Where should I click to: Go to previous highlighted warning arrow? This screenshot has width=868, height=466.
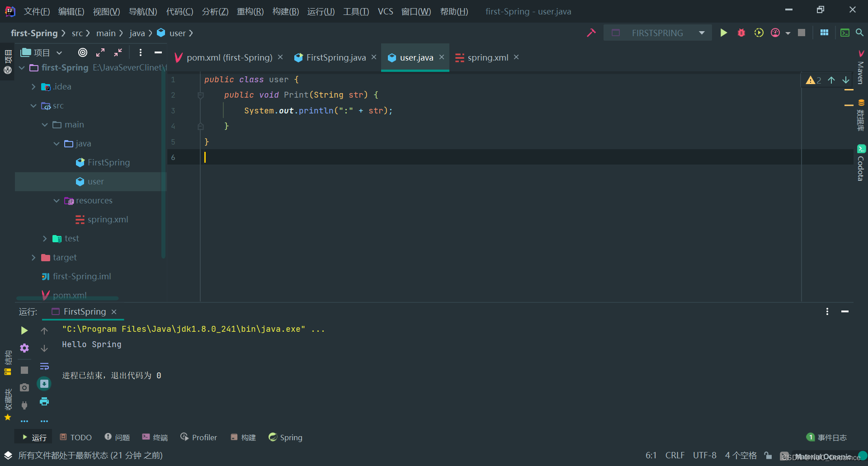pyautogui.click(x=831, y=80)
